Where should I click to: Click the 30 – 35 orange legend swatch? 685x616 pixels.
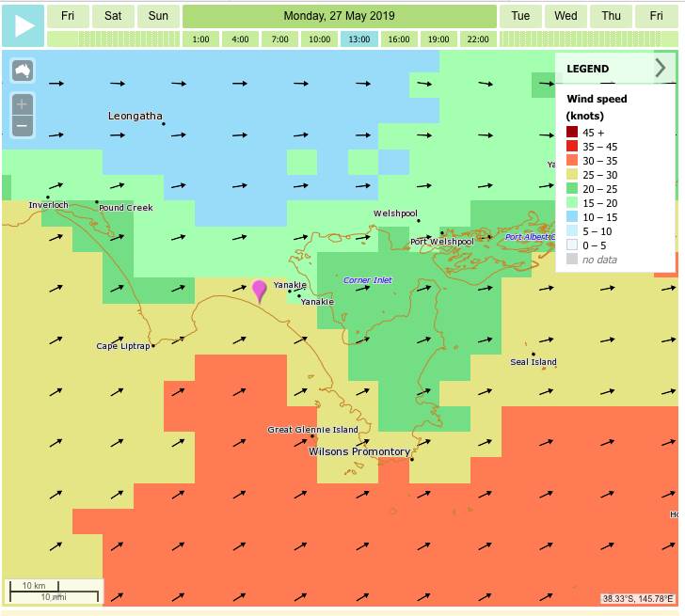click(572, 161)
